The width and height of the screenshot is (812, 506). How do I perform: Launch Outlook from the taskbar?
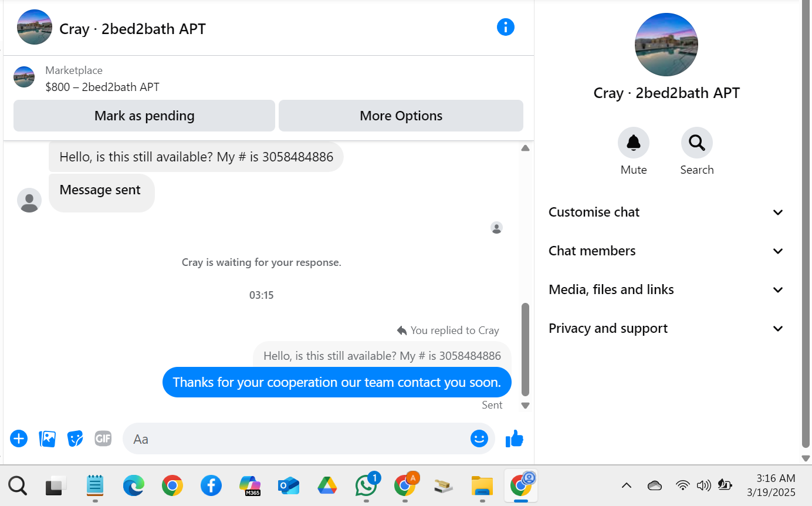coord(289,486)
